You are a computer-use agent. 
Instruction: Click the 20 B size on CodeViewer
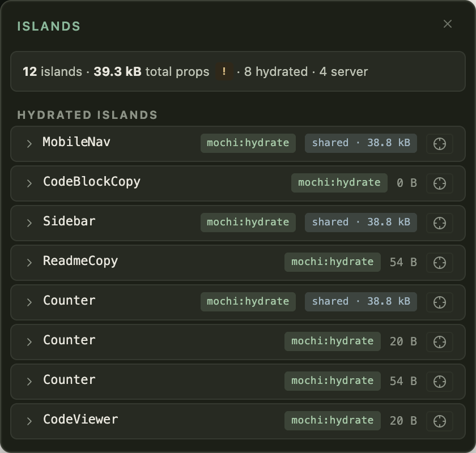pos(403,421)
